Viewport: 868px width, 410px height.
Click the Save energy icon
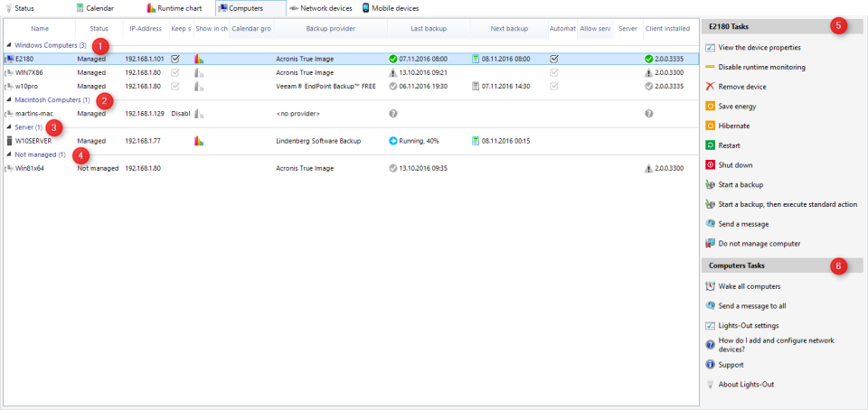coord(710,107)
